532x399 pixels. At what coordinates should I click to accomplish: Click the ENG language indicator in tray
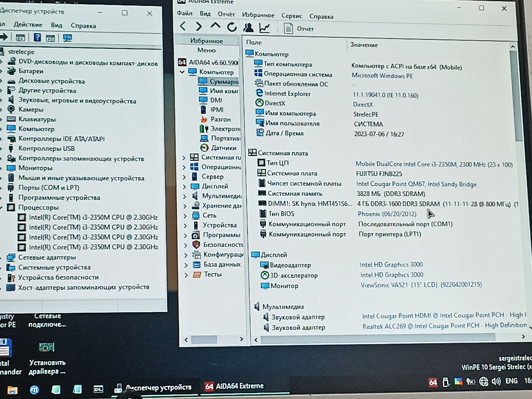coord(511,381)
